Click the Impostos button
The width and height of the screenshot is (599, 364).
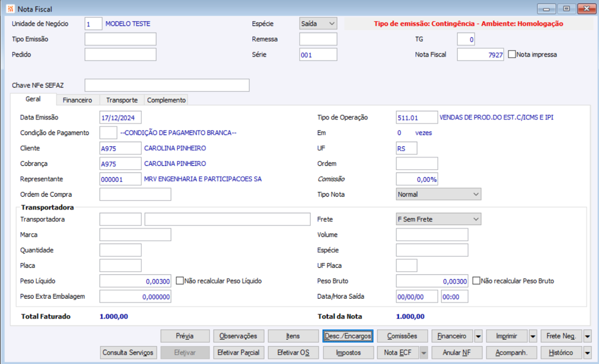(348, 353)
